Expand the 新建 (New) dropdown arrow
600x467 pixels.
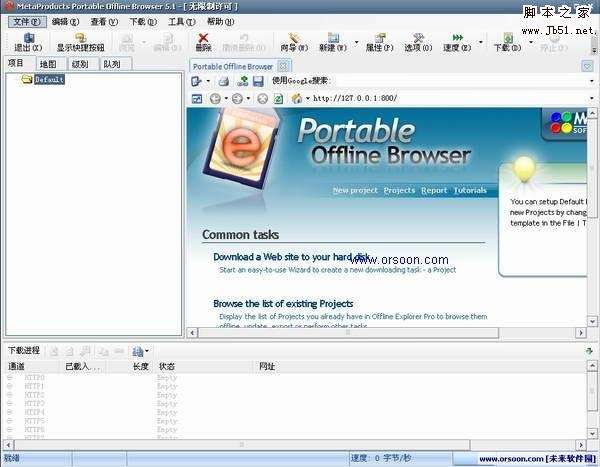tap(356, 42)
